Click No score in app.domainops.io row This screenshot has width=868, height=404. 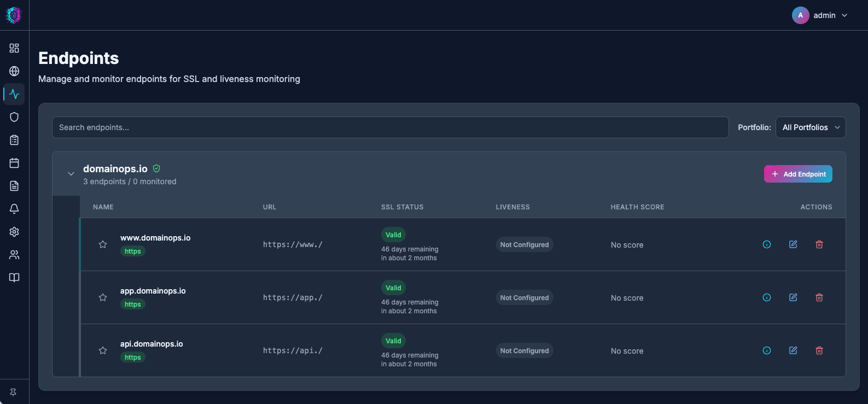tap(627, 298)
